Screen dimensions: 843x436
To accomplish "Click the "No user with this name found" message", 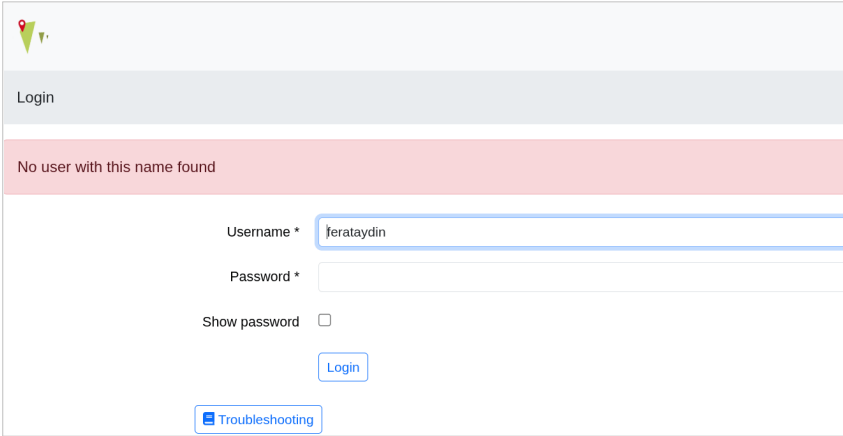I will 116,167.
